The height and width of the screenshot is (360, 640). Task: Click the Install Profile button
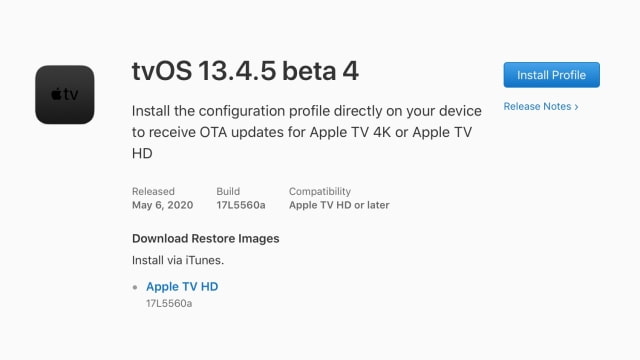point(551,75)
